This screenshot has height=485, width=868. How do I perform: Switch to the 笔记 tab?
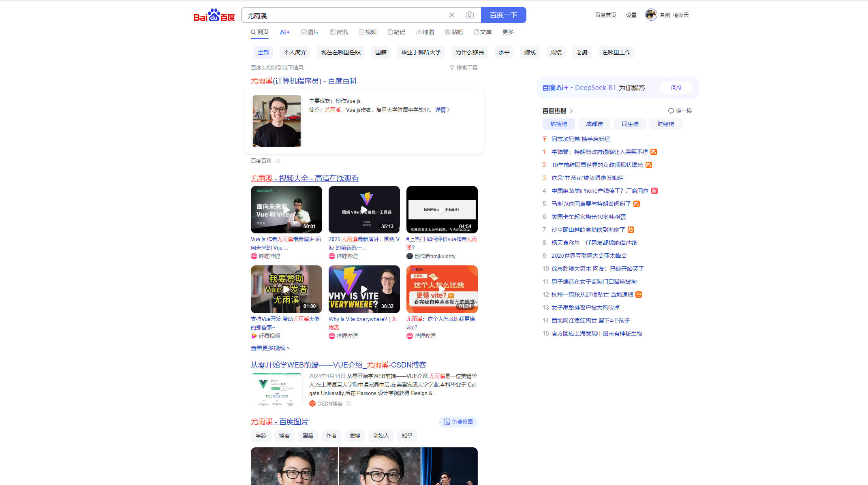[x=396, y=32]
